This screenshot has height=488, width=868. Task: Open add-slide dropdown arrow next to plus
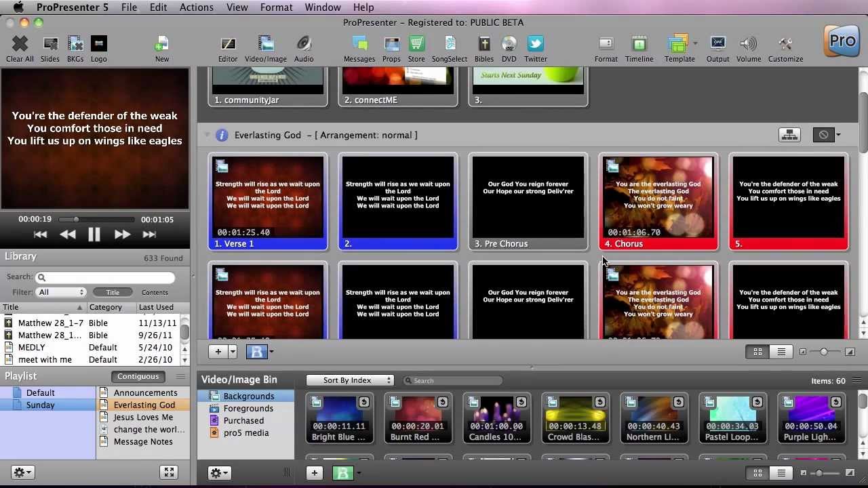point(233,352)
